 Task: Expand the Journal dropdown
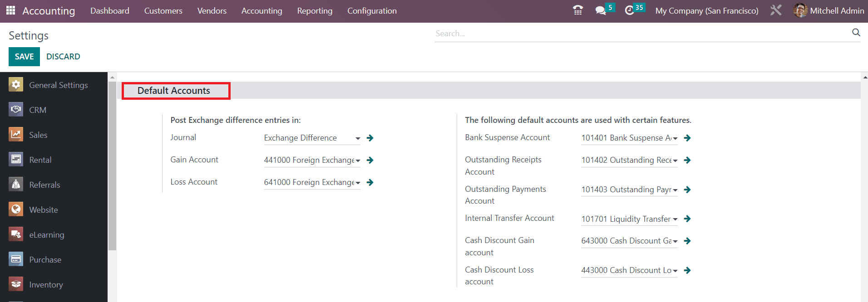click(x=358, y=138)
